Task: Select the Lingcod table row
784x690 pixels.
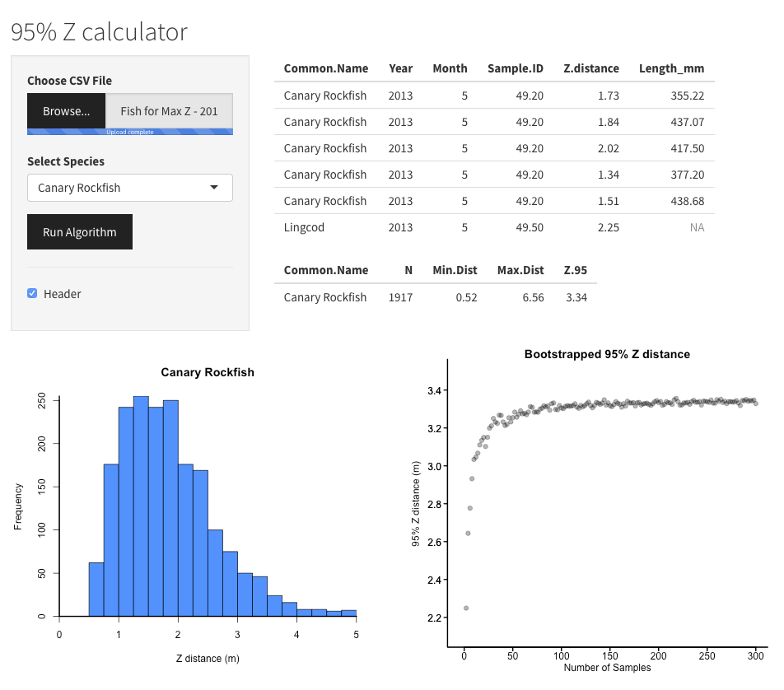Action: (494, 227)
